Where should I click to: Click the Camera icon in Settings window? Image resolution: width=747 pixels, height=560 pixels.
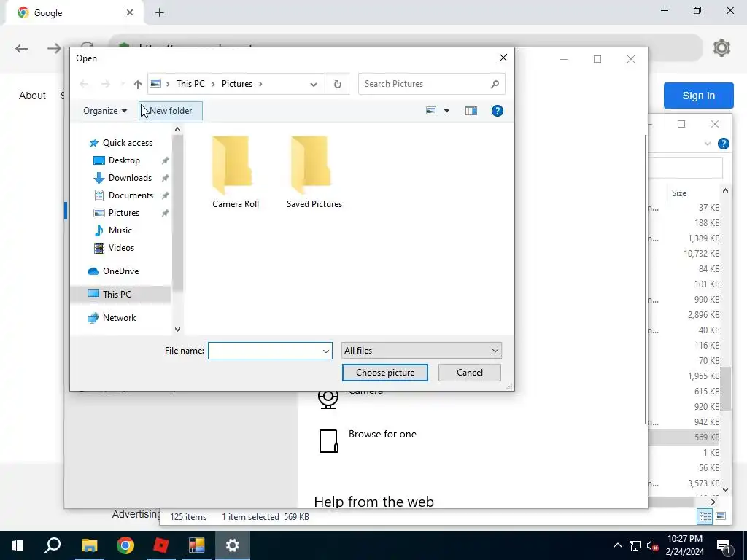click(328, 399)
